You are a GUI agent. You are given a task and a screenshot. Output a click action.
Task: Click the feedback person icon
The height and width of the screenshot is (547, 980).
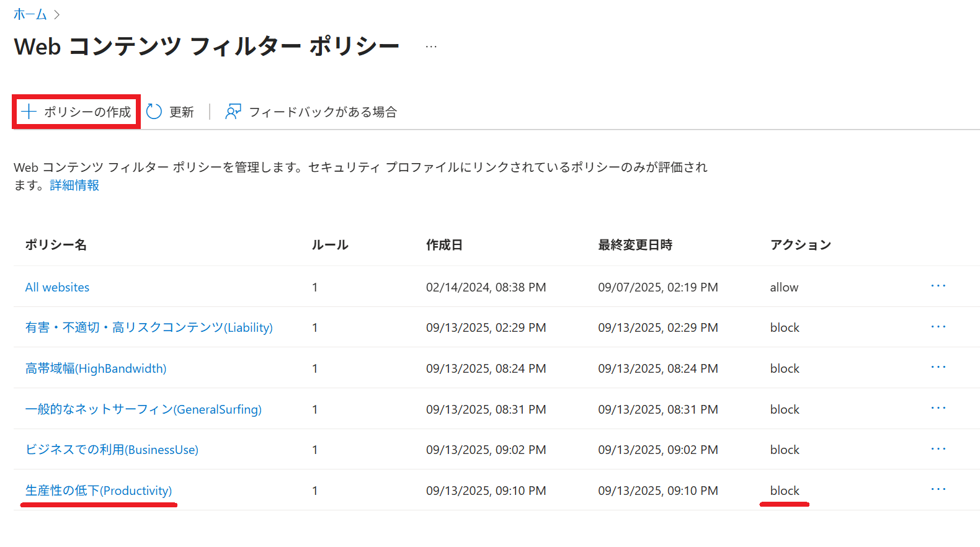[233, 112]
